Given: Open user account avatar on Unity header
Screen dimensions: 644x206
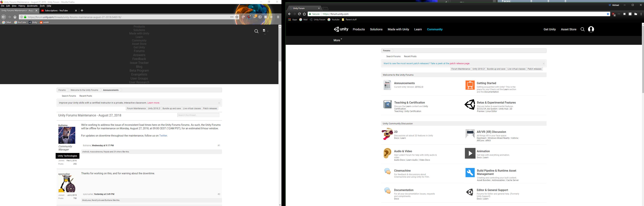Looking at the screenshot, I should click(591, 29).
